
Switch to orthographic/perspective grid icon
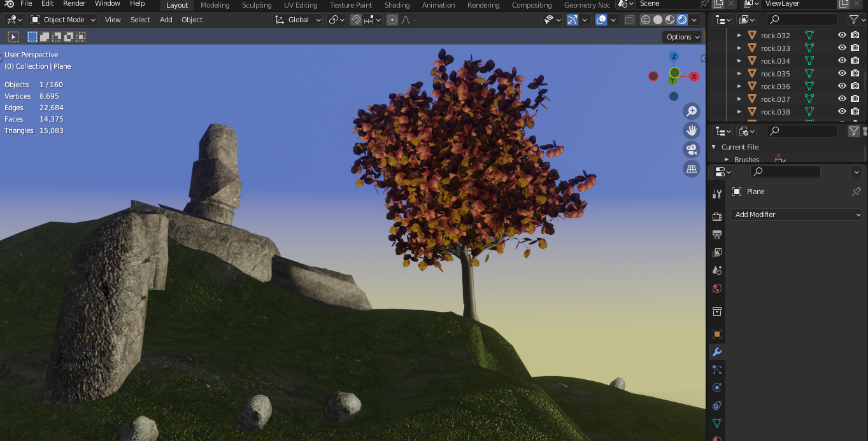click(x=691, y=169)
